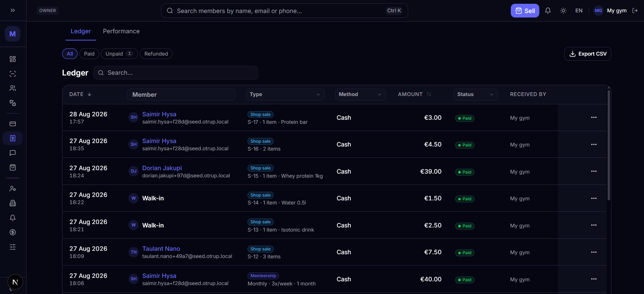Open the Next.js N dev tools badge

coord(15,282)
